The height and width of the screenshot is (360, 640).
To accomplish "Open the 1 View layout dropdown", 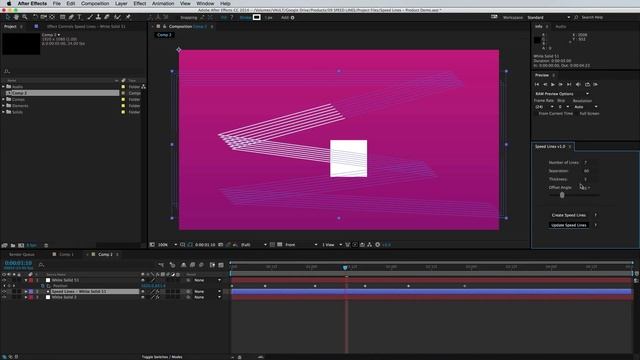I will coord(332,245).
